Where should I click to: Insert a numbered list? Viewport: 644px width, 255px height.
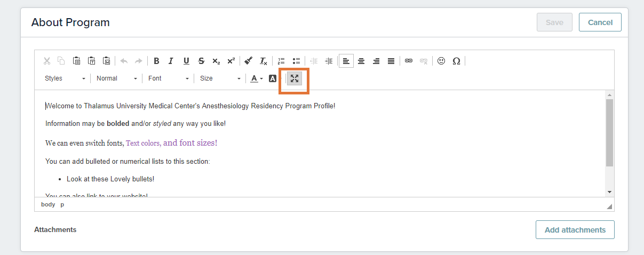[281, 61]
